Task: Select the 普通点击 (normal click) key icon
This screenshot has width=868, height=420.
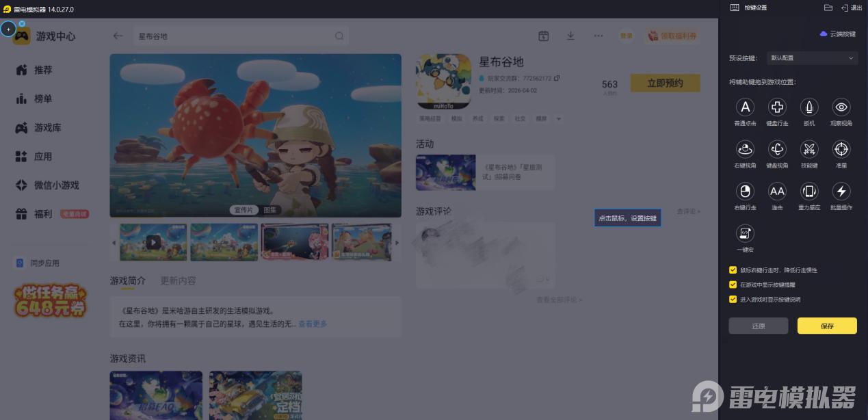Action: point(745,107)
